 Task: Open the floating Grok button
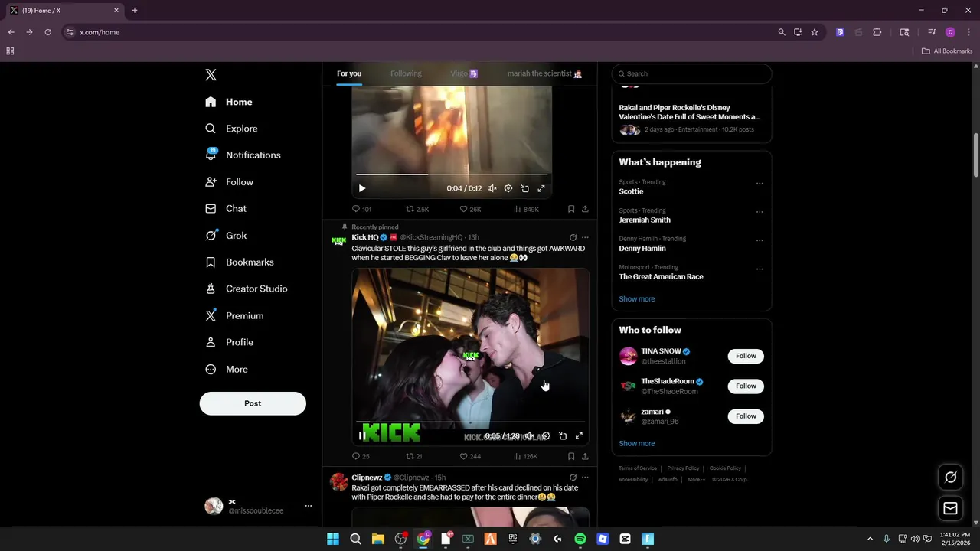pos(950,478)
